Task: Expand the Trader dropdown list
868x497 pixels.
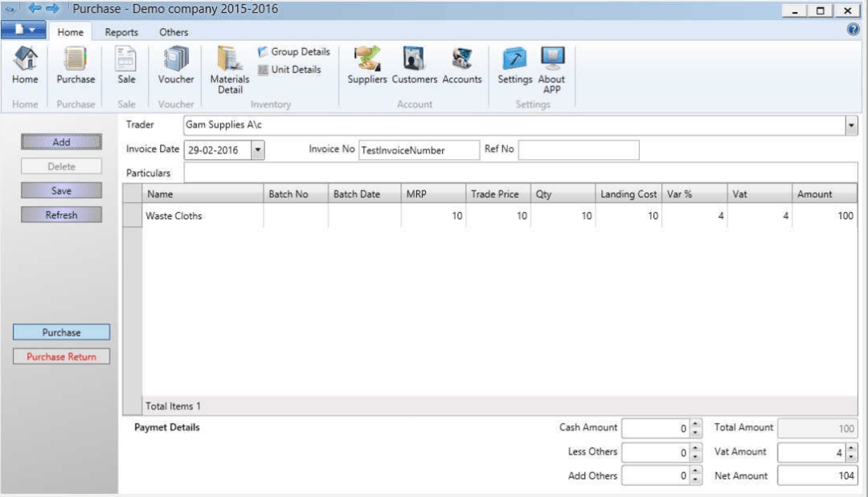Action: point(851,125)
